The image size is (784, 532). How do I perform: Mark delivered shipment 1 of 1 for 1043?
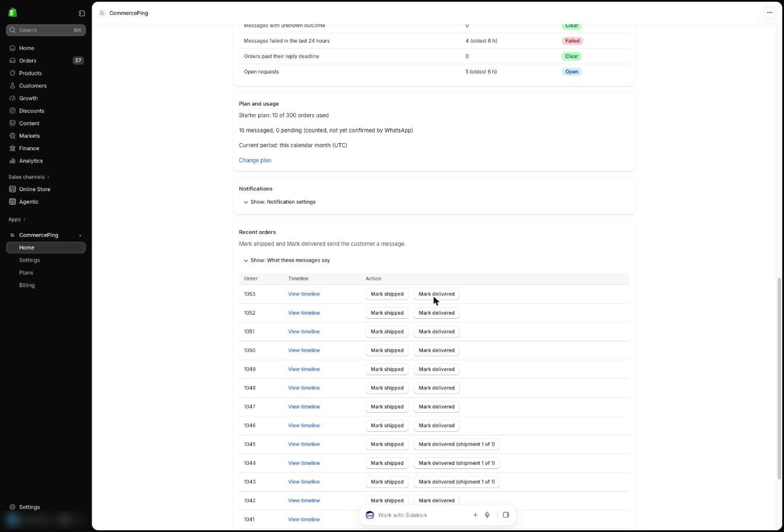tap(457, 482)
